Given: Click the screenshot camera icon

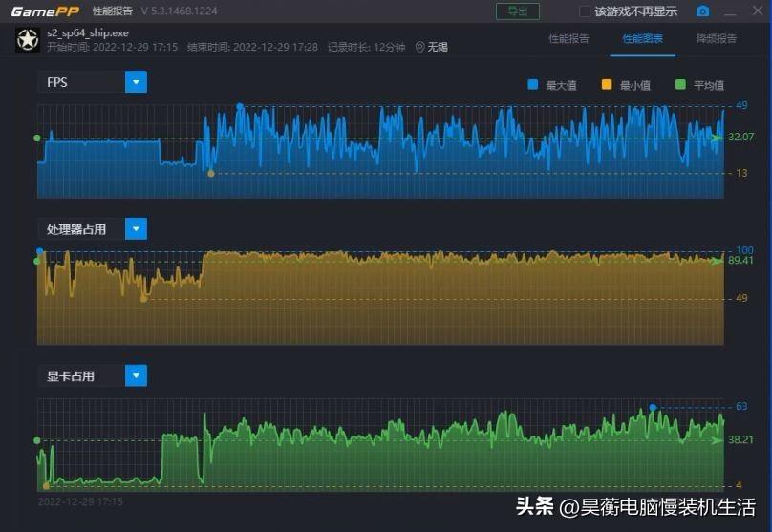Looking at the screenshot, I should pyautogui.click(x=702, y=11).
